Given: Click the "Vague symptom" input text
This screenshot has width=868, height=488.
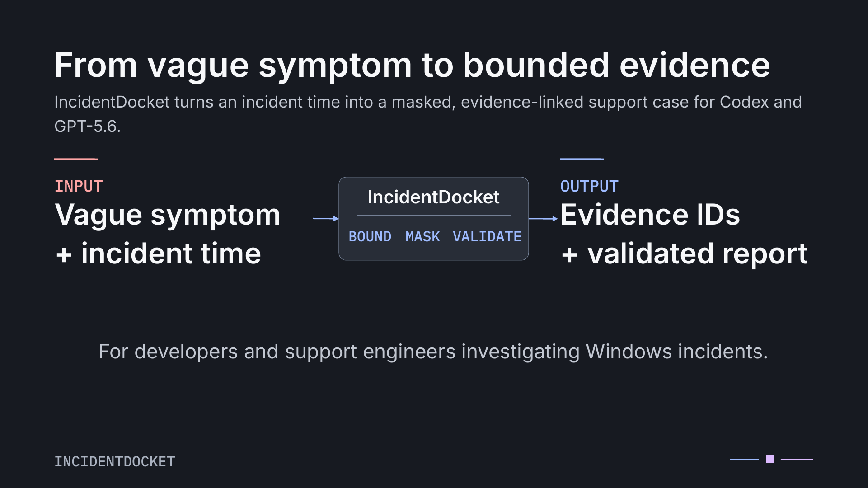Looking at the screenshot, I should click(168, 215).
